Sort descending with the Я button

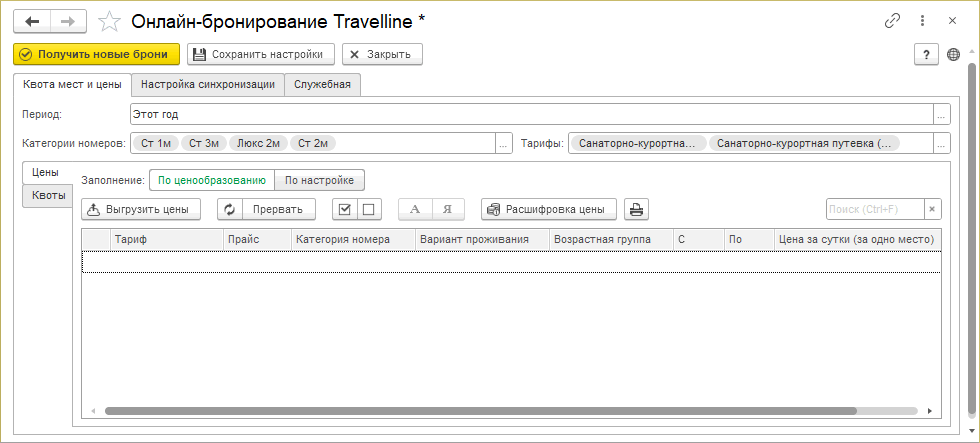coord(448,209)
